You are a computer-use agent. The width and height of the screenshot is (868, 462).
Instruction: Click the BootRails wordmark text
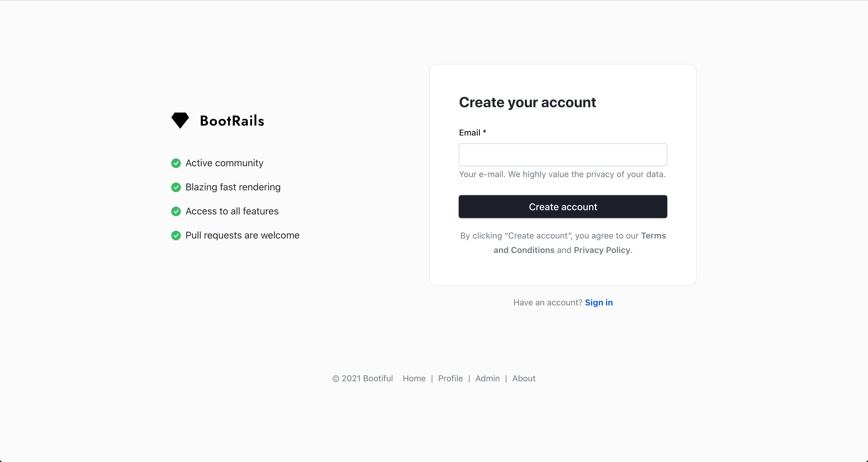(x=232, y=120)
